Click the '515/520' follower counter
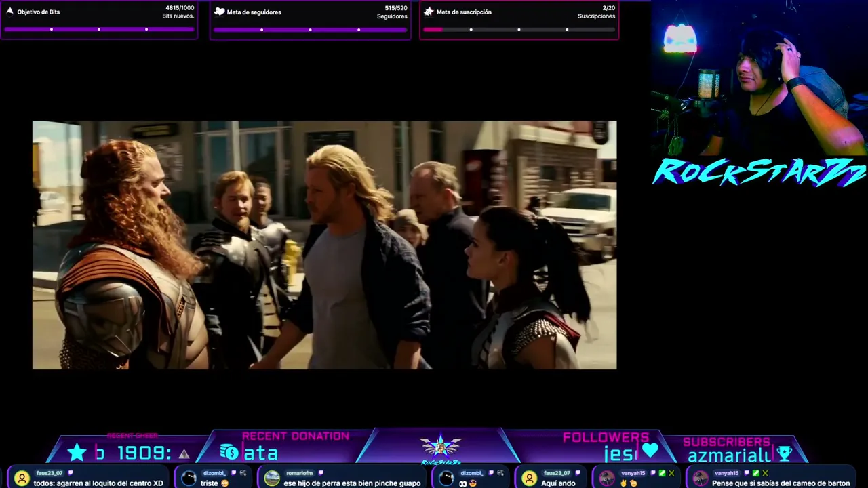The image size is (868, 488). pos(396,8)
